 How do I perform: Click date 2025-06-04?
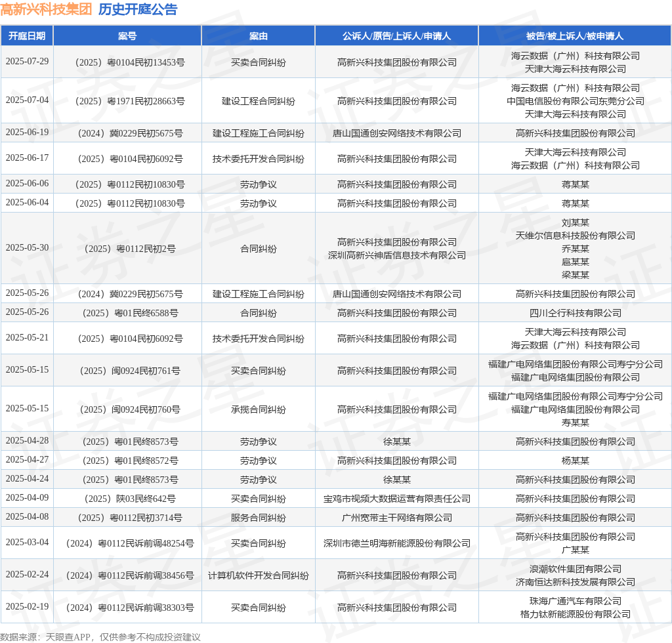[x=27, y=202]
